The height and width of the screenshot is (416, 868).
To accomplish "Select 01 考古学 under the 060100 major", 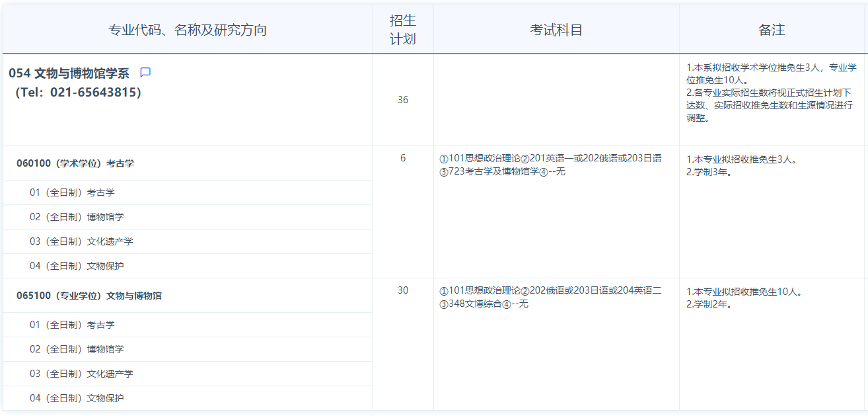I will [72, 192].
